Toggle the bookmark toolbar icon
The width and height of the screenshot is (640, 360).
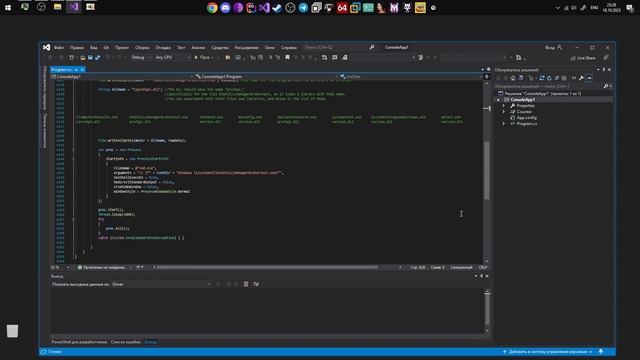(x=287, y=58)
